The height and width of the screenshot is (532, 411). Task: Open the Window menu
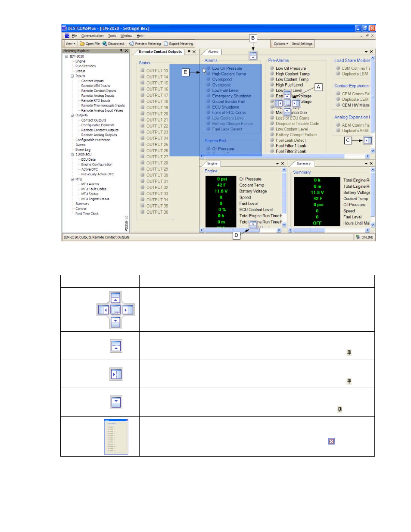[x=126, y=36]
